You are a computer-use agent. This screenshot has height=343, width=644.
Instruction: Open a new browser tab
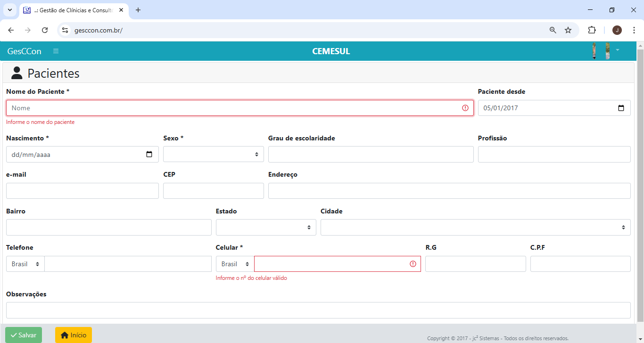click(138, 10)
